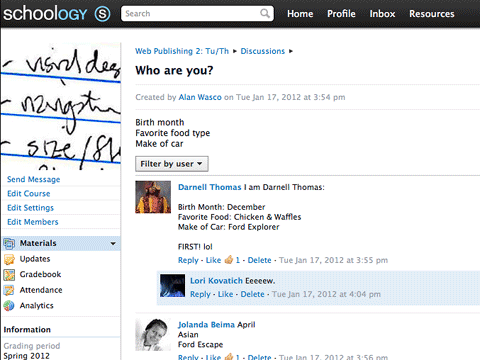Click the Information section heading
Viewport: 480px width, 360px height.
(x=27, y=330)
